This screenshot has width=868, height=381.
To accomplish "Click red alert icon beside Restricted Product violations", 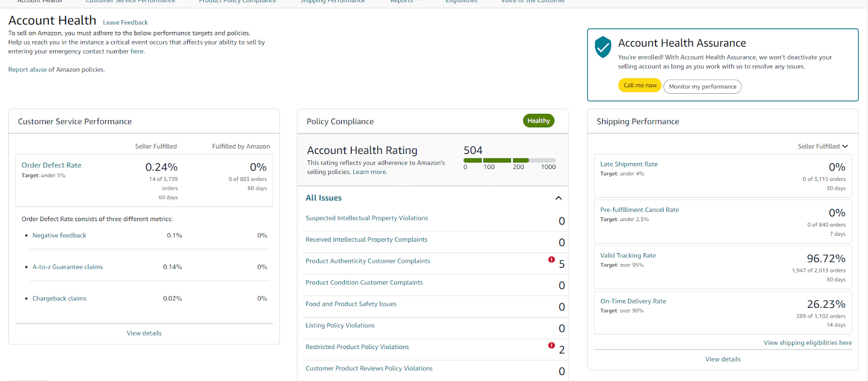I will 552,345.
